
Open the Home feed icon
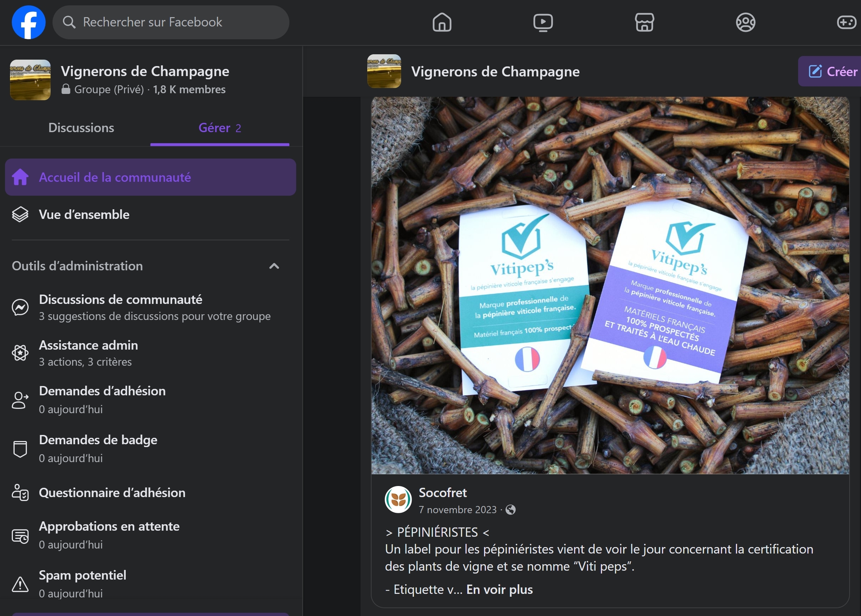point(442,22)
